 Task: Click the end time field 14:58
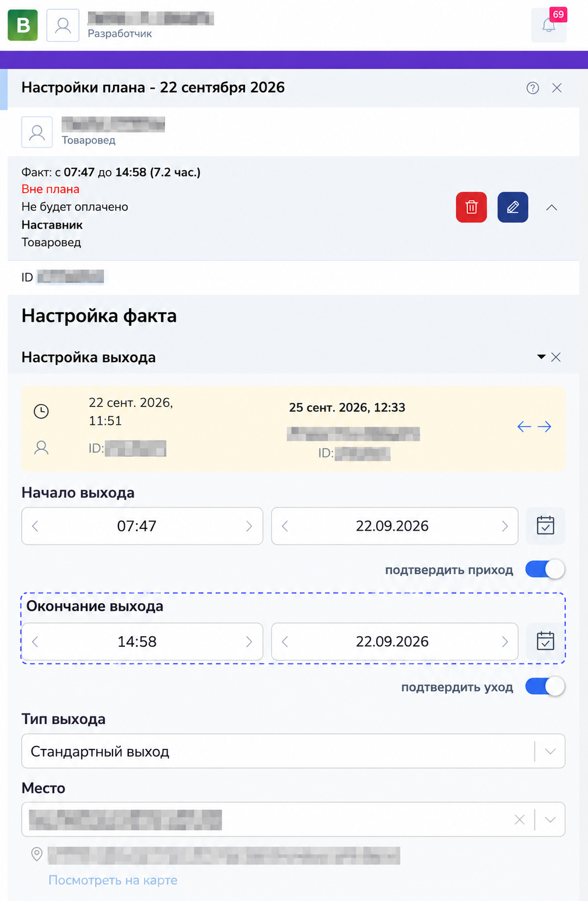click(x=142, y=641)
